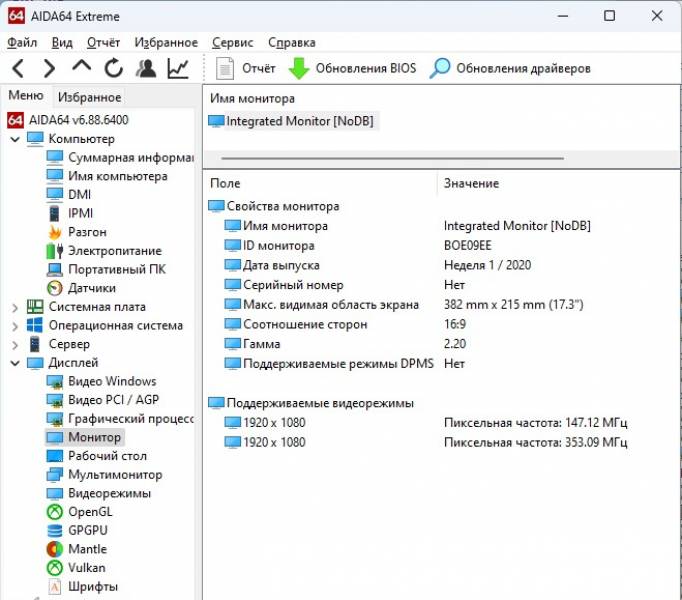Select the 147.12 МГц pixel clock value
Viewport: 682px width, 600px height.
click(x=535, y=422)
